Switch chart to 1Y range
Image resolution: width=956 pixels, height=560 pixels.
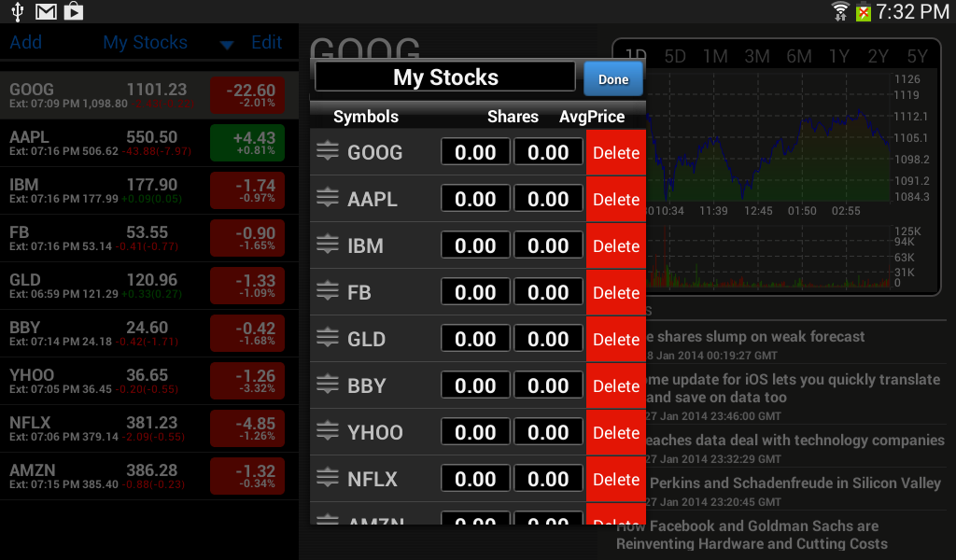tap(839, 57)
